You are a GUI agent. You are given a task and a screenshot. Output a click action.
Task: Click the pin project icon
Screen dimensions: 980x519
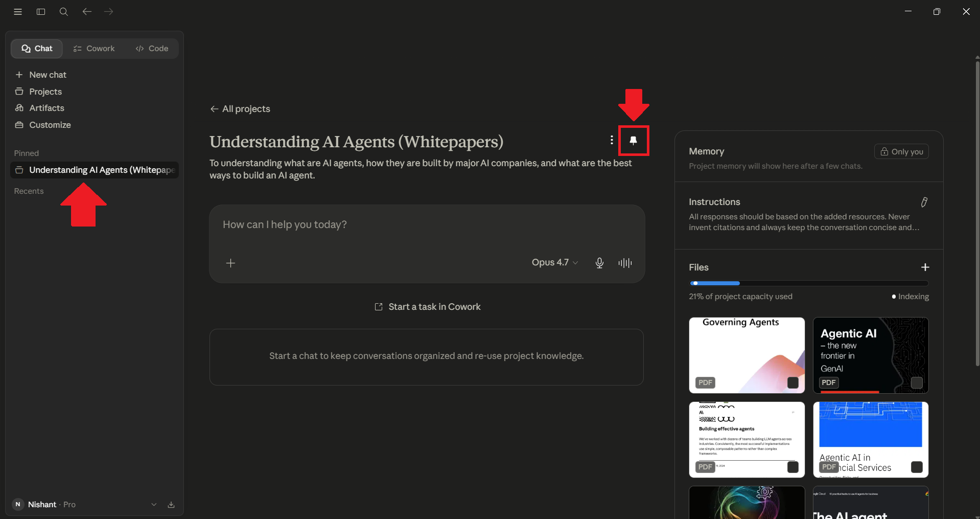point(633,141)
